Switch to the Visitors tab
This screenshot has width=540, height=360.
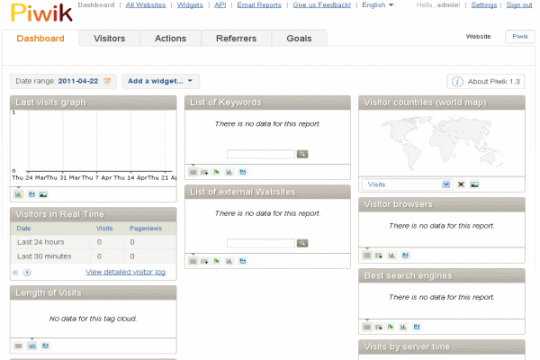[110, 38]
